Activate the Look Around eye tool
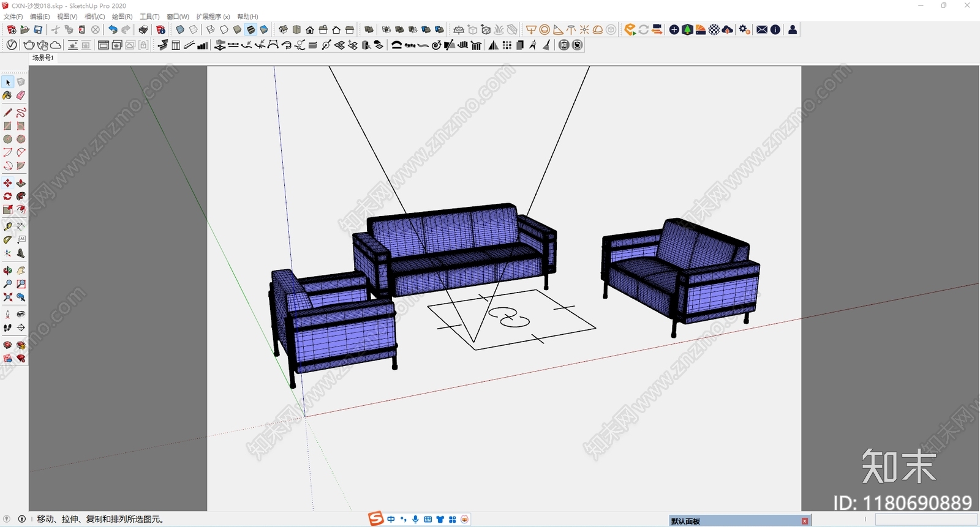 (x=21, y=314)
